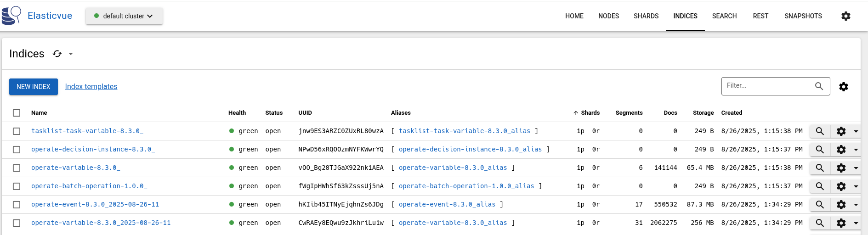Click gear icon for operate-variable-8.3.0_ row

click(841, 168)
